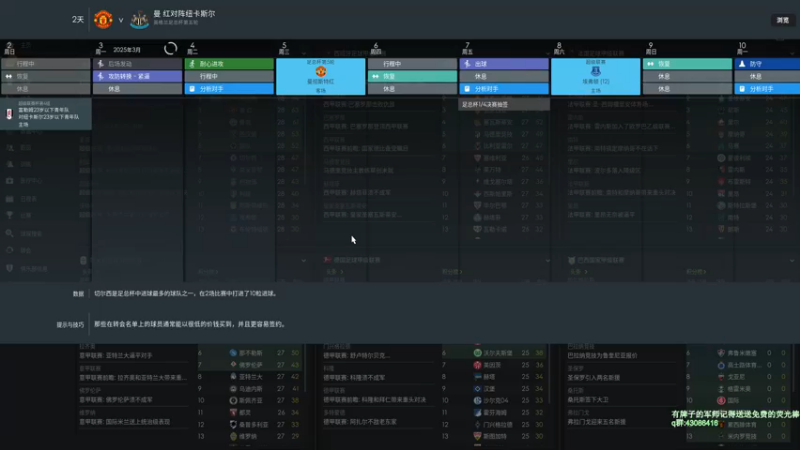Open the 防守 training session on Monday 10
Image resolution: width=800 pixels, height=450 pixels.
point(767,64)
